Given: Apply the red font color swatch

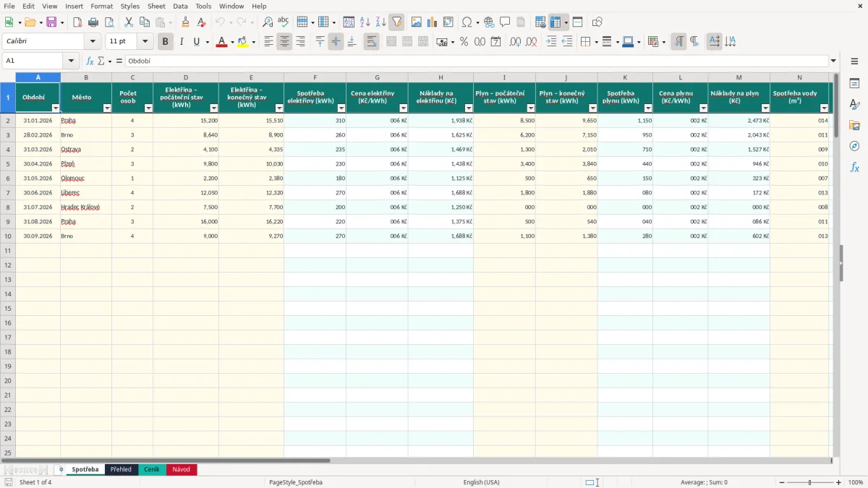Looking at the screenshot, I should tap(221, 42).
